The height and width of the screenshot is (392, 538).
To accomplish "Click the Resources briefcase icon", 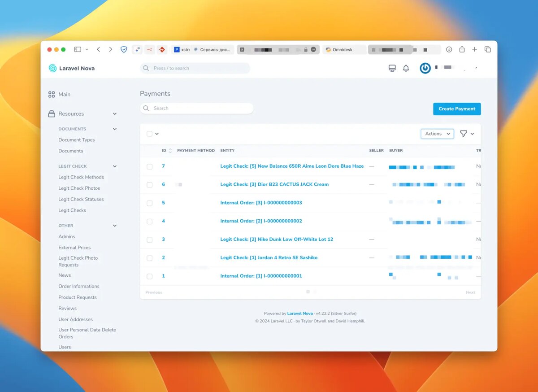I will point(52,114).
